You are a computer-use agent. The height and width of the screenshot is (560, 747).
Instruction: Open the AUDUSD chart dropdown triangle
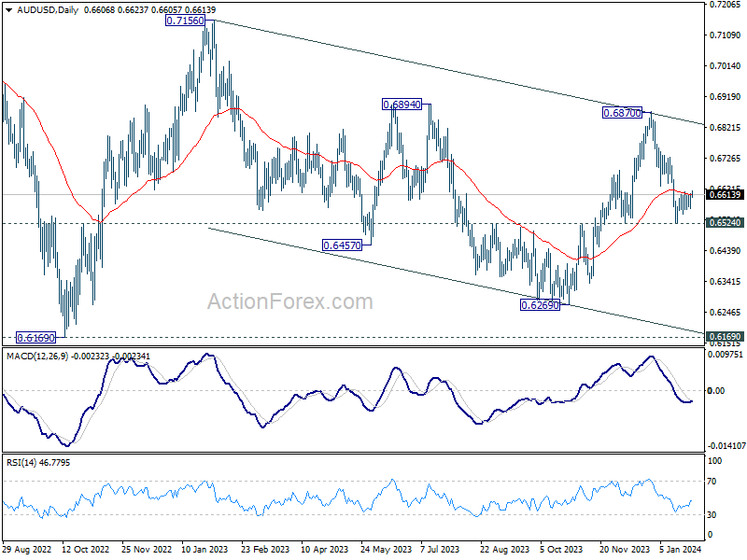point(9,10)
